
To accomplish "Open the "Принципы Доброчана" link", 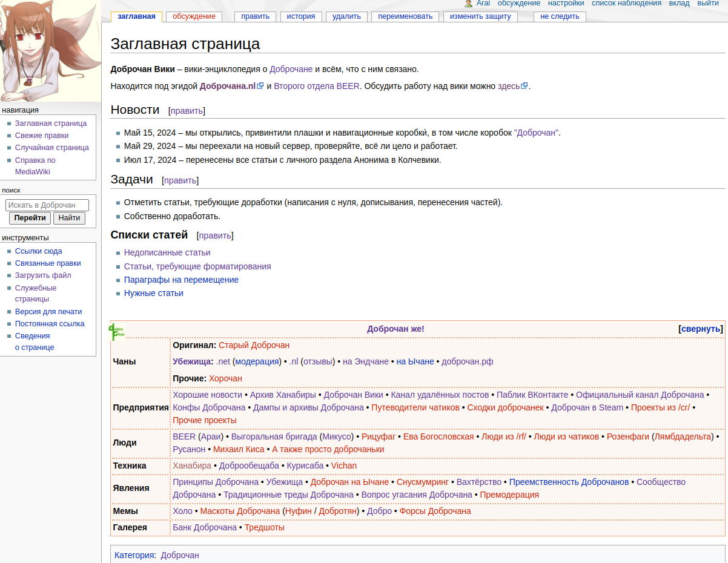I will tap(216, 482).
